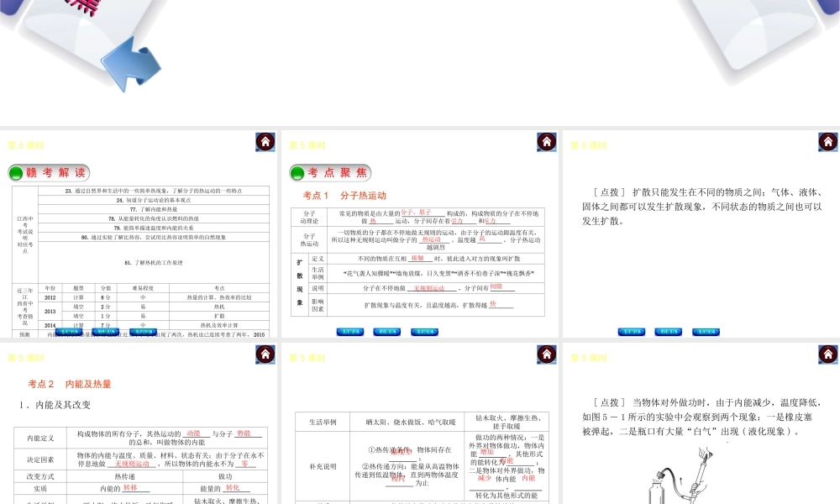Click the 2012 year cell in exam table
This screenshot has height=504, width=840.
[x=50, y=297]
